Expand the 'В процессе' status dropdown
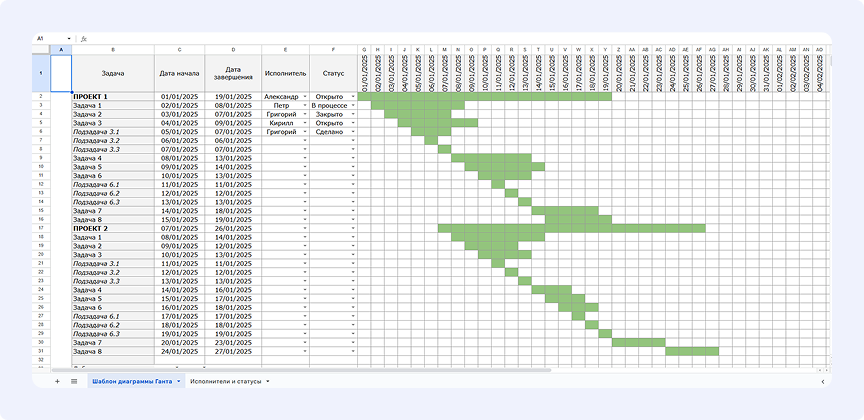The image size is (864, 420). point(353,106)
